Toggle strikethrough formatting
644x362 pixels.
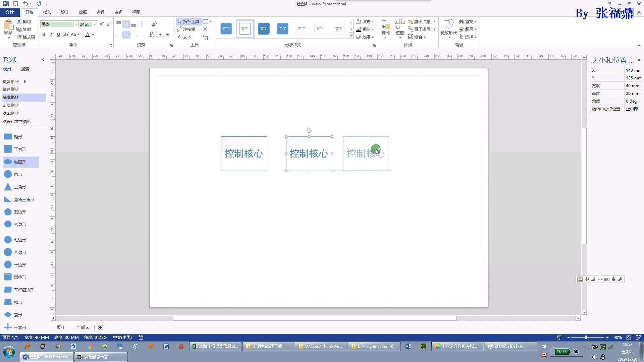coord(66,35)
